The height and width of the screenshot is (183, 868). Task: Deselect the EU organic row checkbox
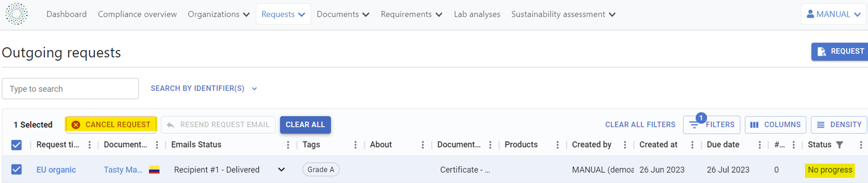(16, 170)
